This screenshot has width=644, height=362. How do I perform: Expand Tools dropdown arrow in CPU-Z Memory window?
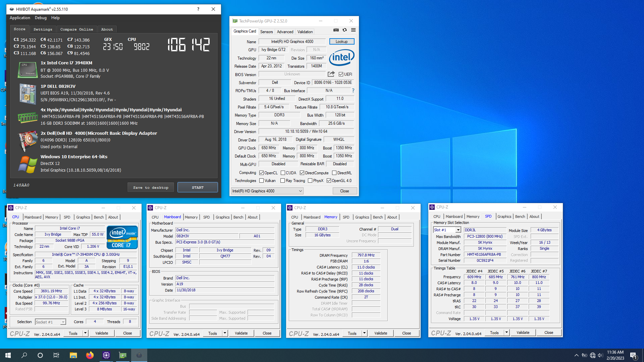point(365,333)
